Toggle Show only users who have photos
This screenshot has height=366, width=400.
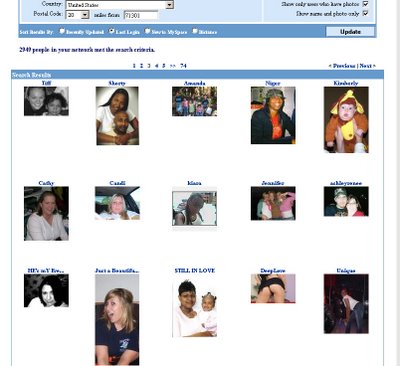pyautogui.click(x=365, y=4)
